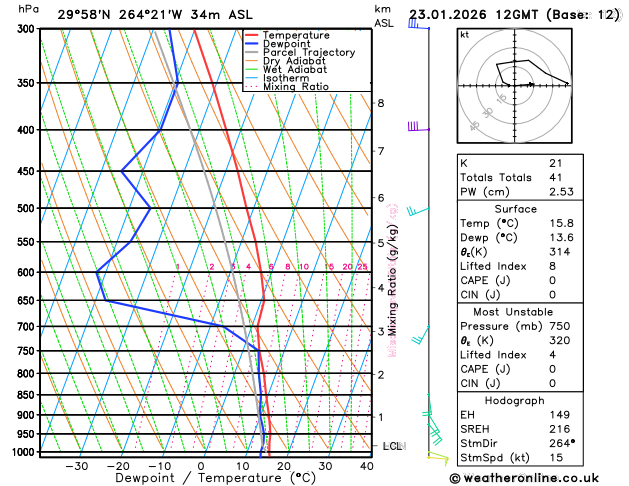
Task: Click surface Dewp value 13.6
Action: click(x=561, y=237)
